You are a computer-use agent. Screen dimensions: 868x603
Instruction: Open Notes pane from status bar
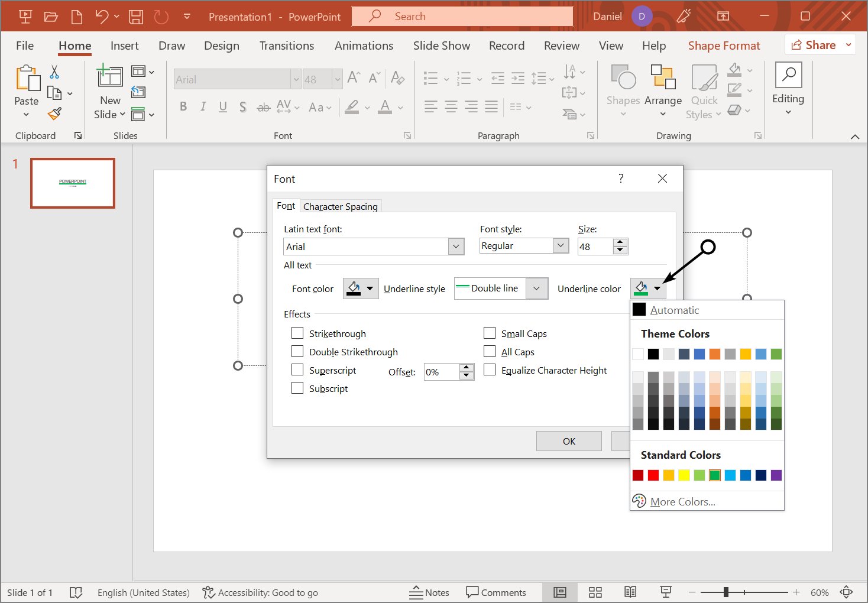pos(429,592)
